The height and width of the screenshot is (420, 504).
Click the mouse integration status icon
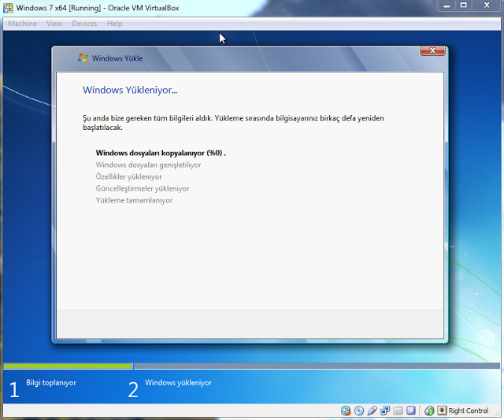tap(429, 411)
